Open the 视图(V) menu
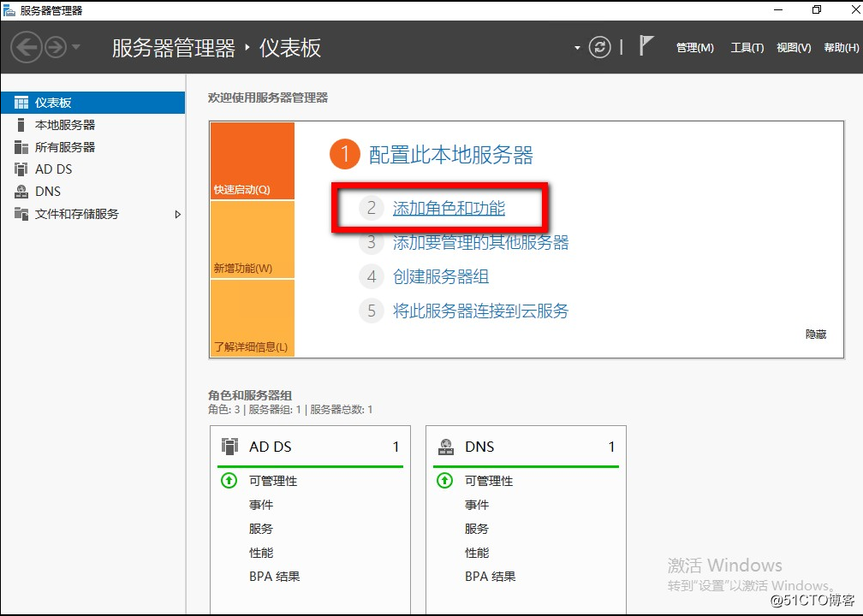Viewport: 863px width, 616px height. pos(794,48)
